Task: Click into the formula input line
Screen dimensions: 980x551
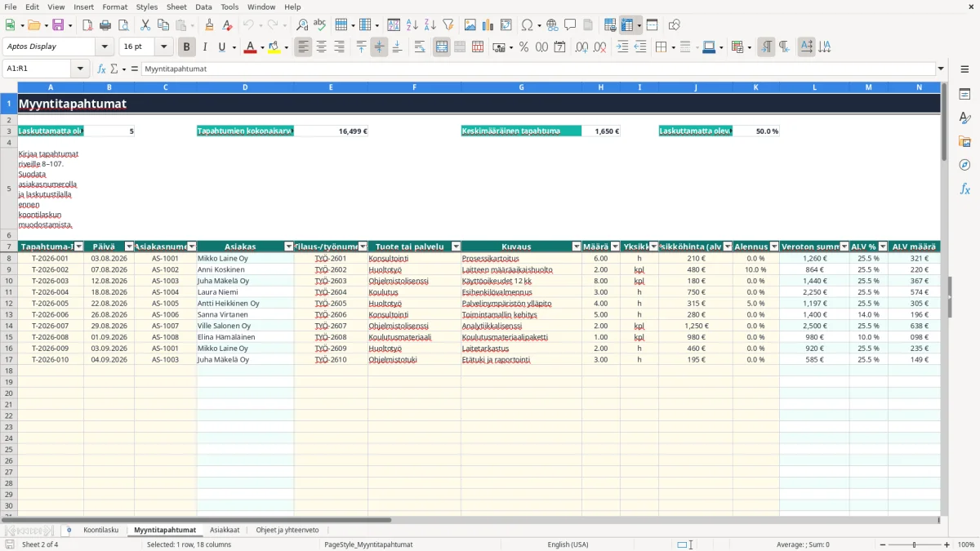Action: pyautogui.click(x=537, y=69)
